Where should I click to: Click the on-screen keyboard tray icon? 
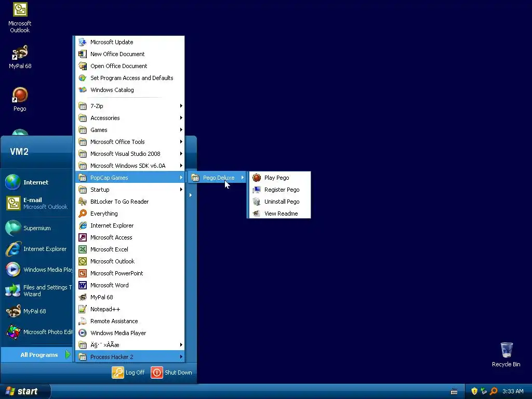(x=454, y=392)
